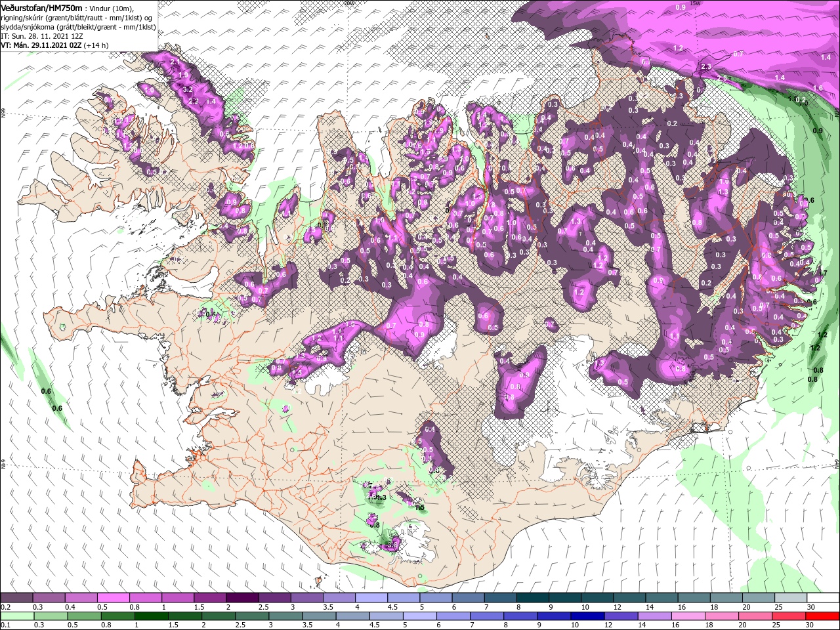Click the 3.2 value on the northwest peninsula
The width and height of the screenshot is (840, 630).
pyautogui.click(x=187, y=89)
